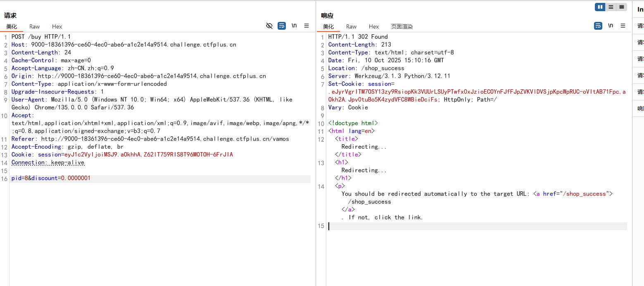Select the request Hex tab
Viewport: 644px width, 286px height.
[57, 26]
